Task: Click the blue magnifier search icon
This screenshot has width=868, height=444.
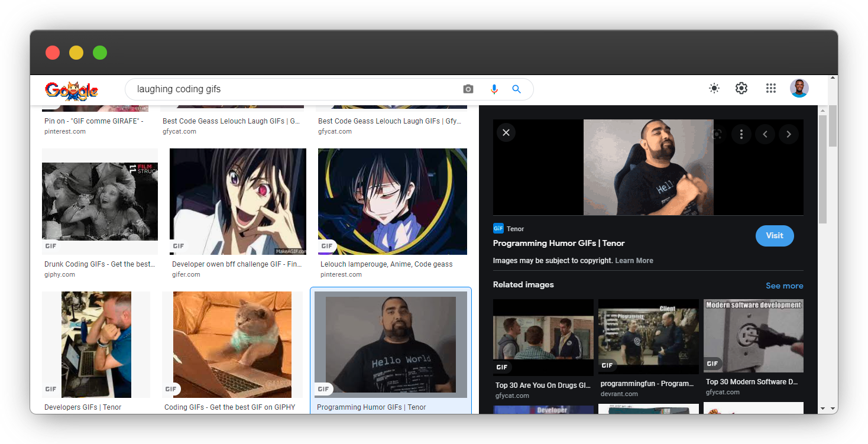Action: click(516, 89)
